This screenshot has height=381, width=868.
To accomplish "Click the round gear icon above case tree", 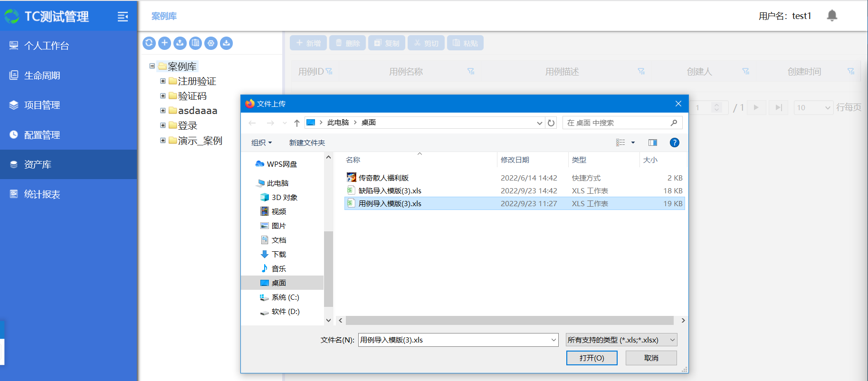I will pos(211,43).
